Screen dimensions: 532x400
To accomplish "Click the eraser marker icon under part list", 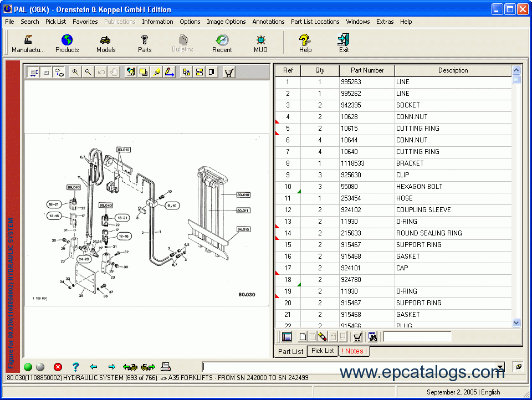I will click(323, 336).
